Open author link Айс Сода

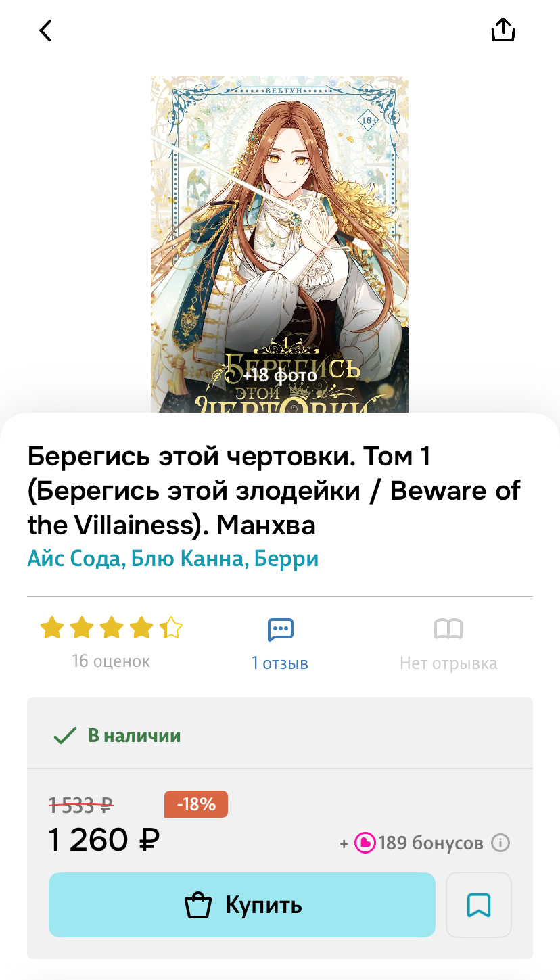coord(74,559)
